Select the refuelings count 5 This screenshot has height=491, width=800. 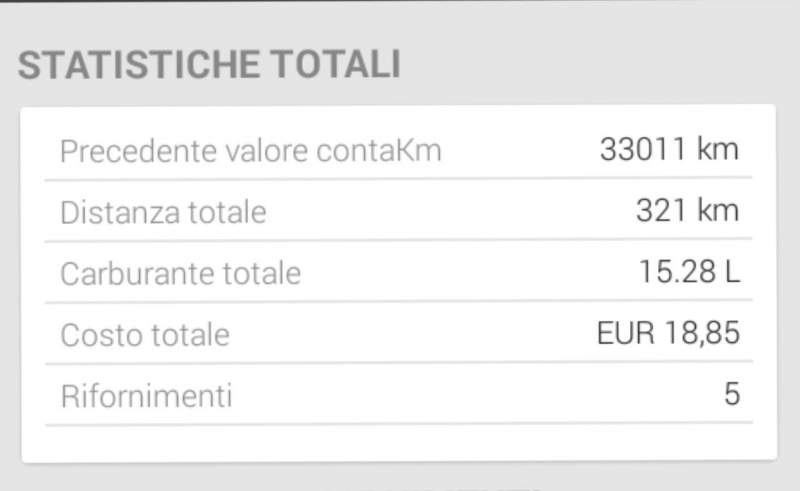pyautogui.click(x=732, y=394)
